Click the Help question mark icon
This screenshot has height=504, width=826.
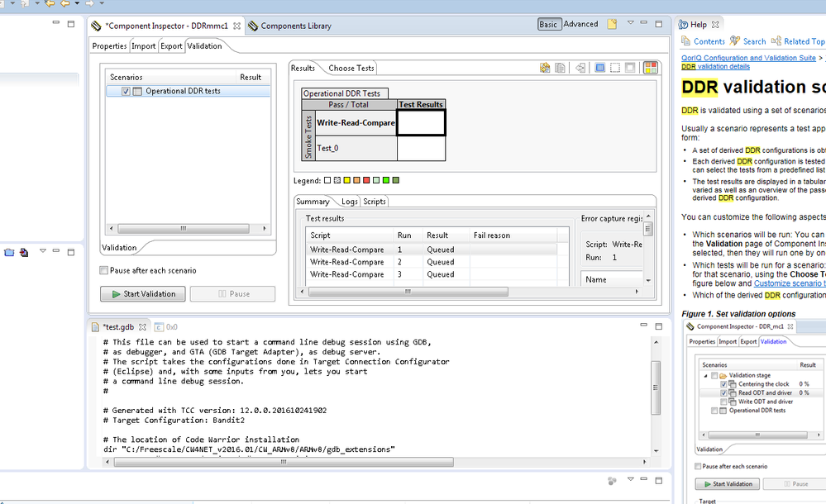(683, 25)
